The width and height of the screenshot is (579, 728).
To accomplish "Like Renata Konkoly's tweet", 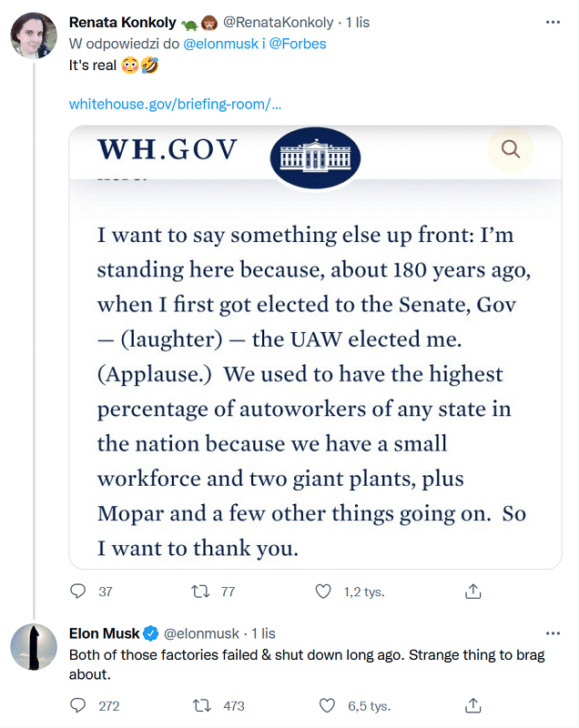I will pos(323,591).
